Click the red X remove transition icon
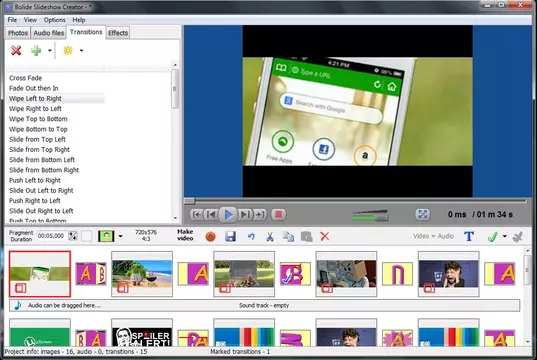This screenshot has height=360, width=537. coord(16,50)
